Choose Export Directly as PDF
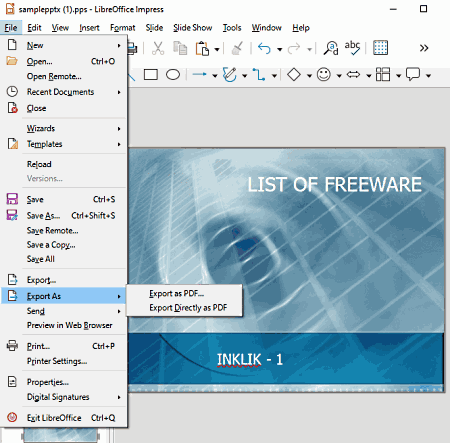The width and height of the screenshot is (450, 443). (184, 307)
